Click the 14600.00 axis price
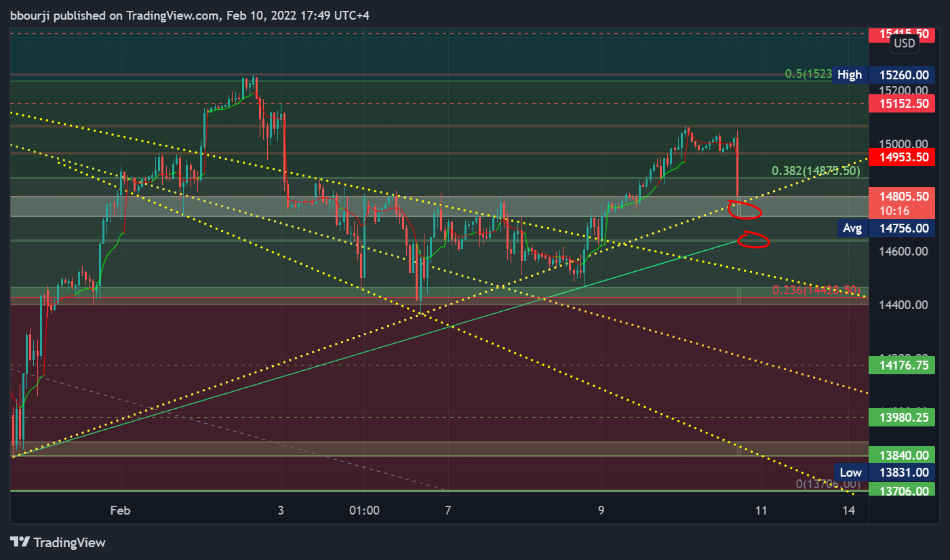The image size is (950, 560). click(904, 251)
